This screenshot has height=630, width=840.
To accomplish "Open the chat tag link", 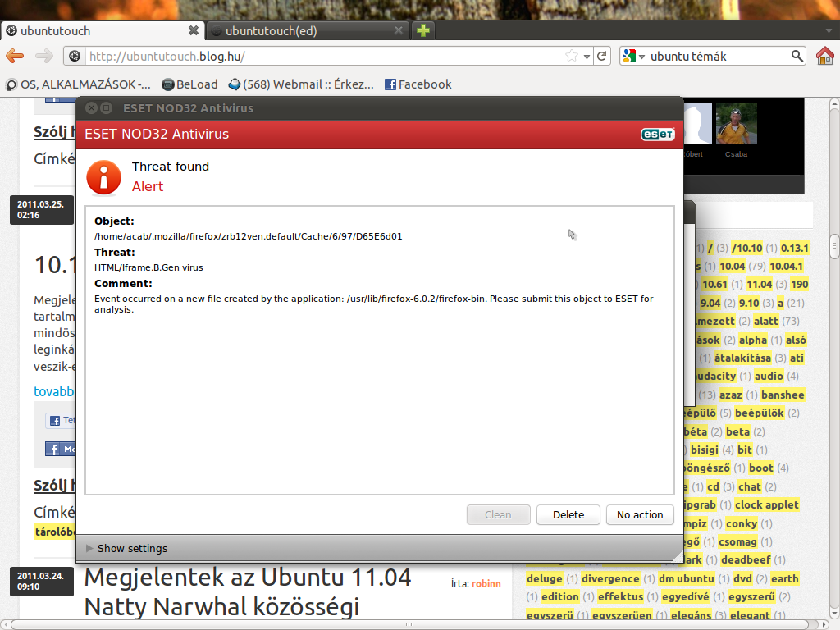I will (750, 486).
